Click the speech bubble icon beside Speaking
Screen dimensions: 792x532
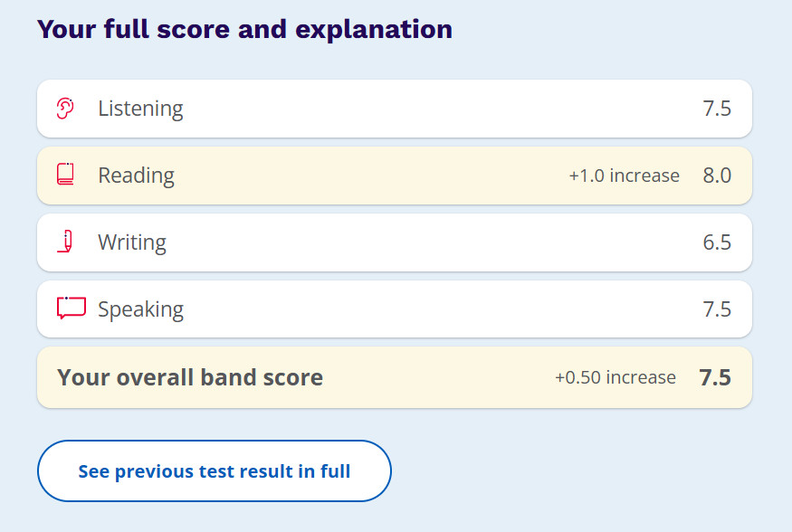click(x=71, y=309)
